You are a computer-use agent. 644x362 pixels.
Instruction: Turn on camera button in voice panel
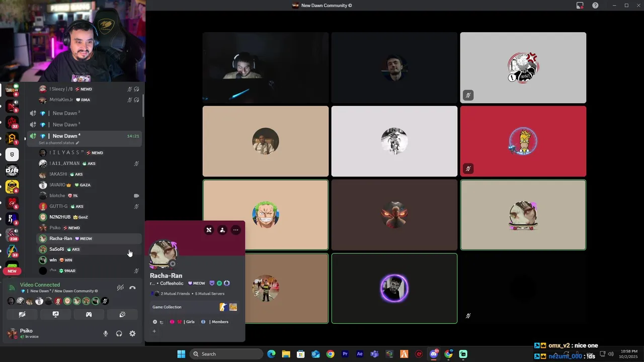coord(22,314)
